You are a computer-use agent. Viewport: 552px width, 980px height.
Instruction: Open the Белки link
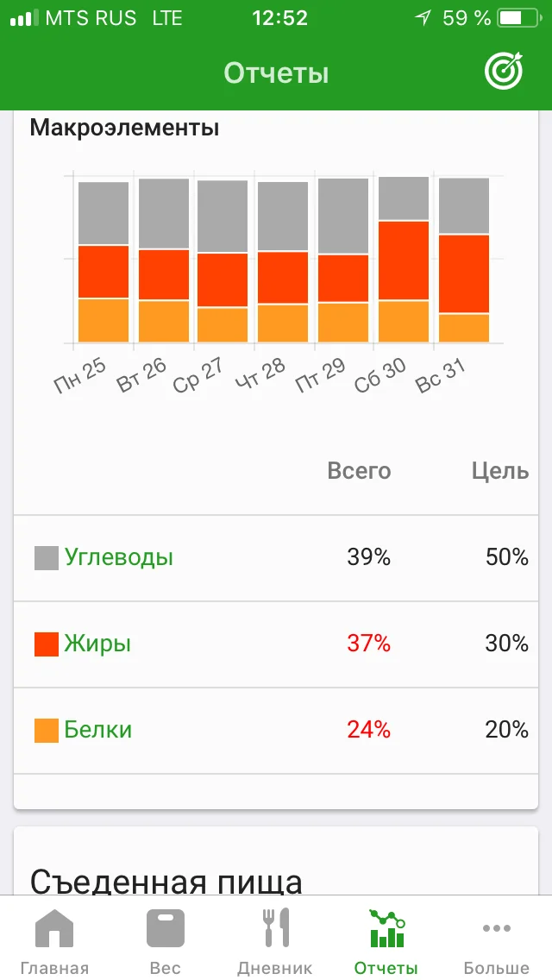point(98,730)
